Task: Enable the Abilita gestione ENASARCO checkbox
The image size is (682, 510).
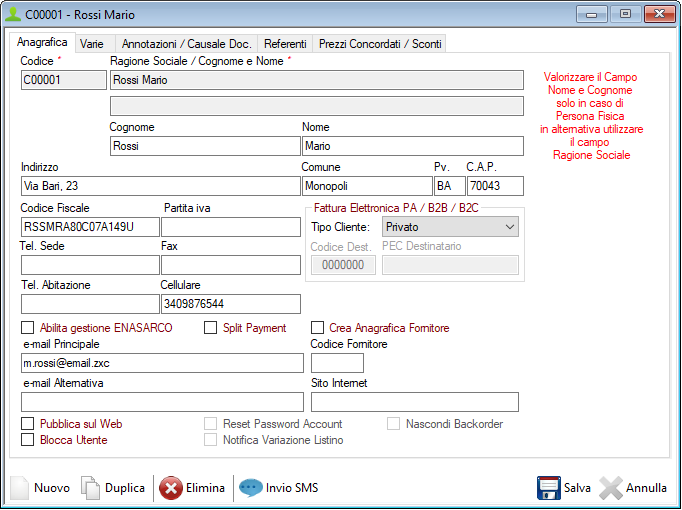Action: click(28, 328)
